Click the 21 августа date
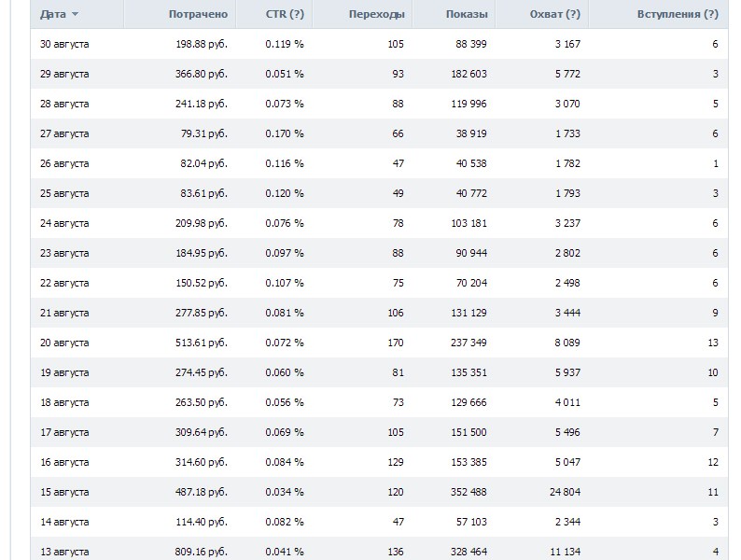Screen dimensions: 741x560 click(64, 313)
